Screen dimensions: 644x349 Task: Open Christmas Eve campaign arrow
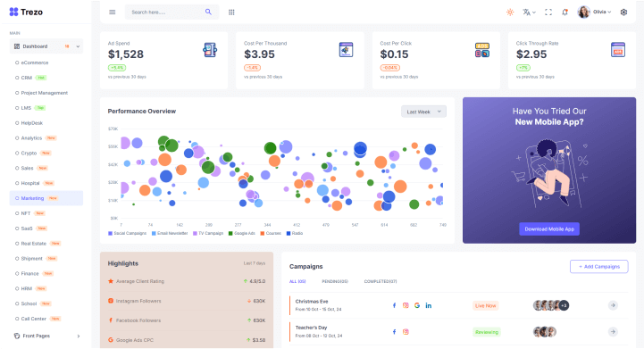(x=613, y=305)
